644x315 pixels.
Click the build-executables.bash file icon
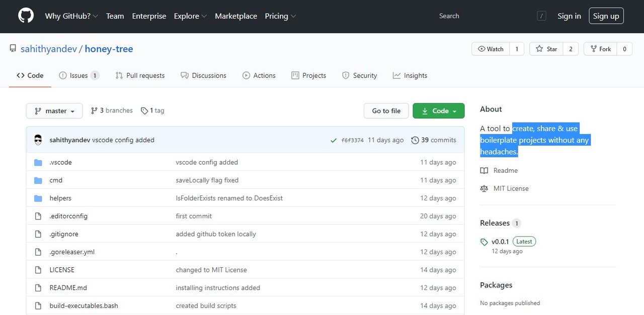[x=38, y=306]
